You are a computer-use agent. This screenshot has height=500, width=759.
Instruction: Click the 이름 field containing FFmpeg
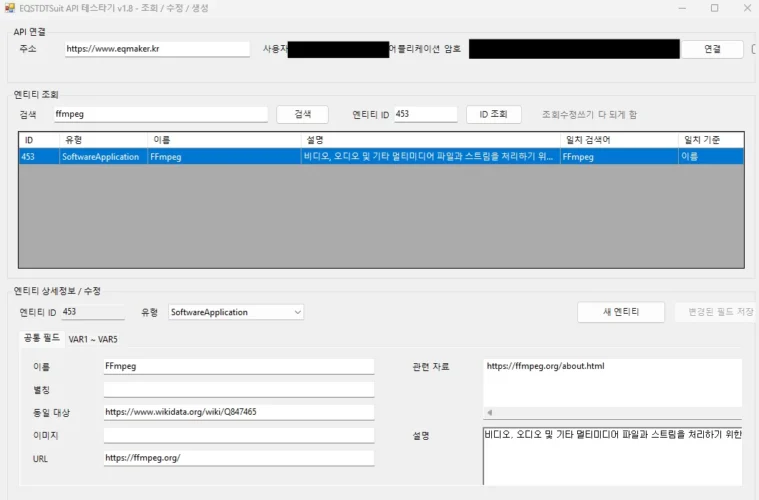[x=239, y=366]
